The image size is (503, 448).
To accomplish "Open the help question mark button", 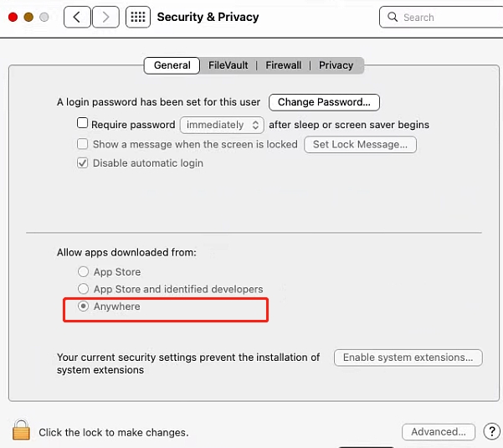I will (491, 432).
